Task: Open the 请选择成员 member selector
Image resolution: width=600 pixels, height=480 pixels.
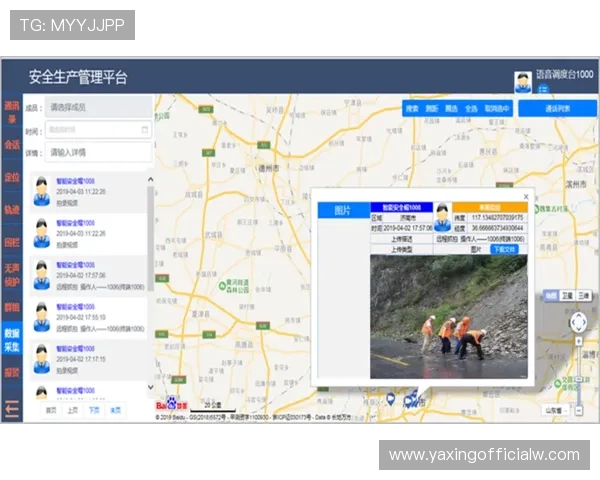Action: [x=99, y=107]
